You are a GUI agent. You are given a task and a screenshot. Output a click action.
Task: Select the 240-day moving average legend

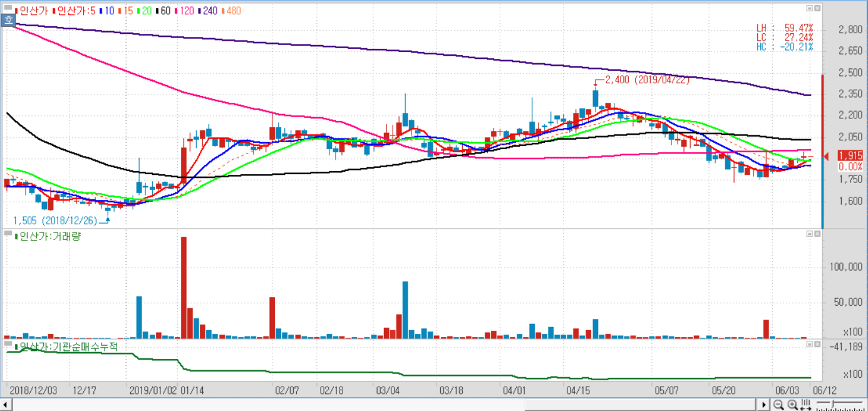[207, 11]
